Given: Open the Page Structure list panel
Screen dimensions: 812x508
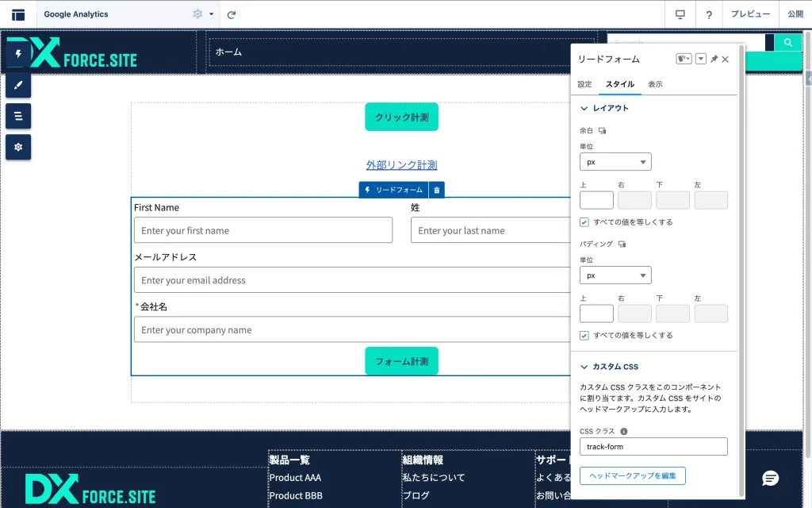Looking at the screenshot, I should [18, 116].
